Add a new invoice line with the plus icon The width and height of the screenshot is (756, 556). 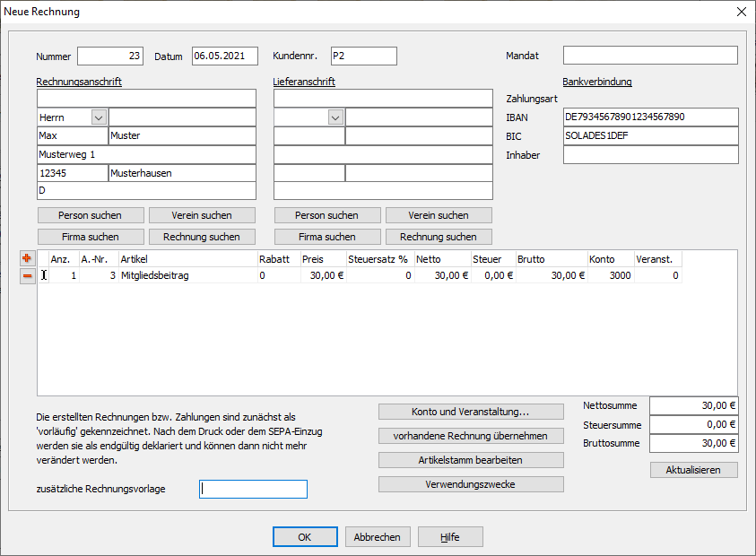[x=27, y=258]
